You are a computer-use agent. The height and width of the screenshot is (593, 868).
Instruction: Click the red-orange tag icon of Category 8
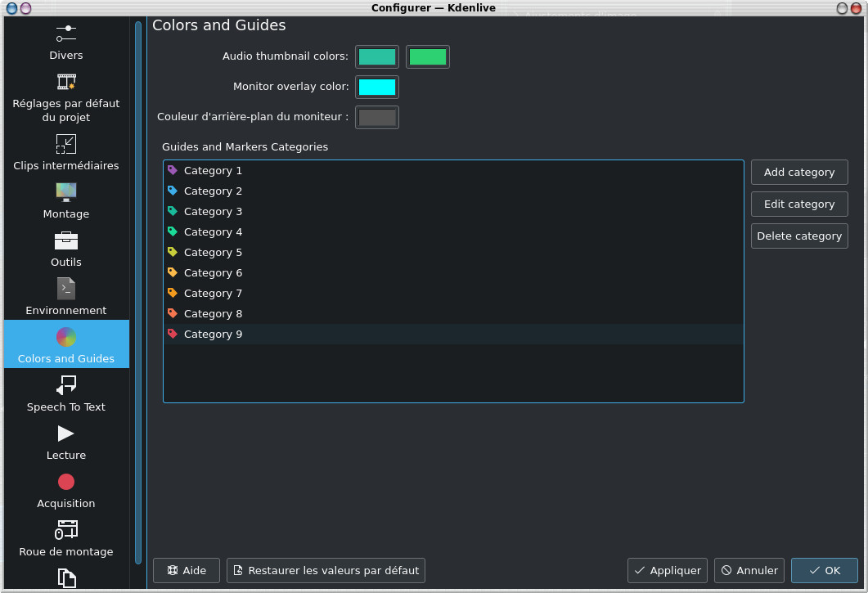[x=173, y=313]
